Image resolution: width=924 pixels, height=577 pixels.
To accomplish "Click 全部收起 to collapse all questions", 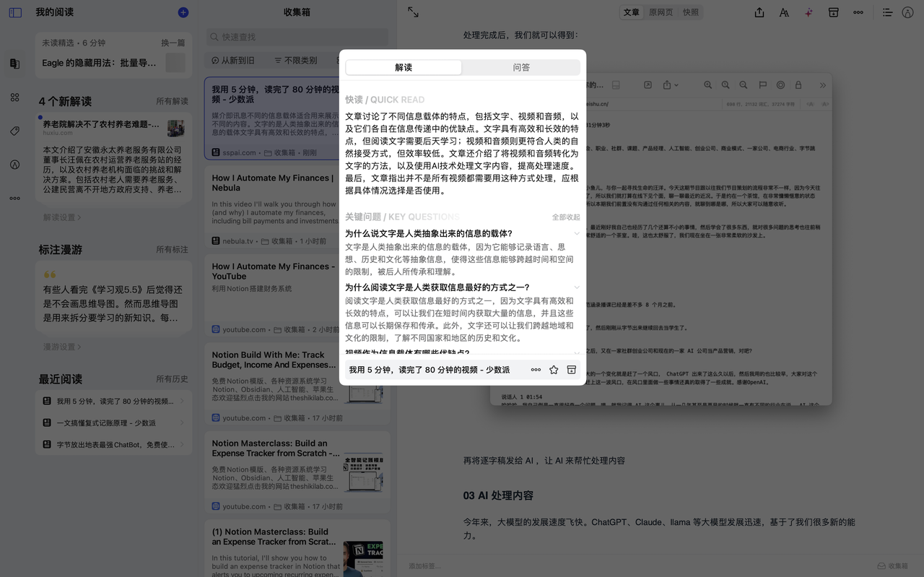I will pos(566,217).
